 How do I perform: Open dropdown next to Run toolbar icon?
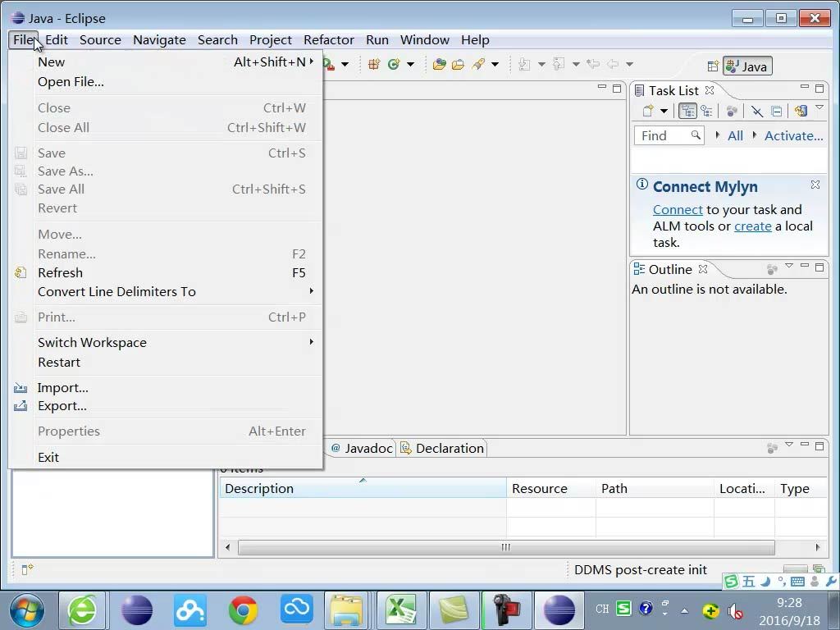click(x=345, y=65)
